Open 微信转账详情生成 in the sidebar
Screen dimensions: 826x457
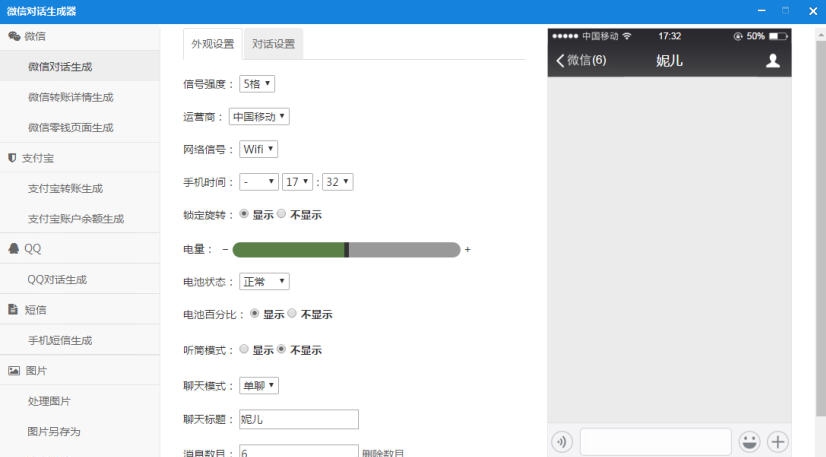point(80,97)
